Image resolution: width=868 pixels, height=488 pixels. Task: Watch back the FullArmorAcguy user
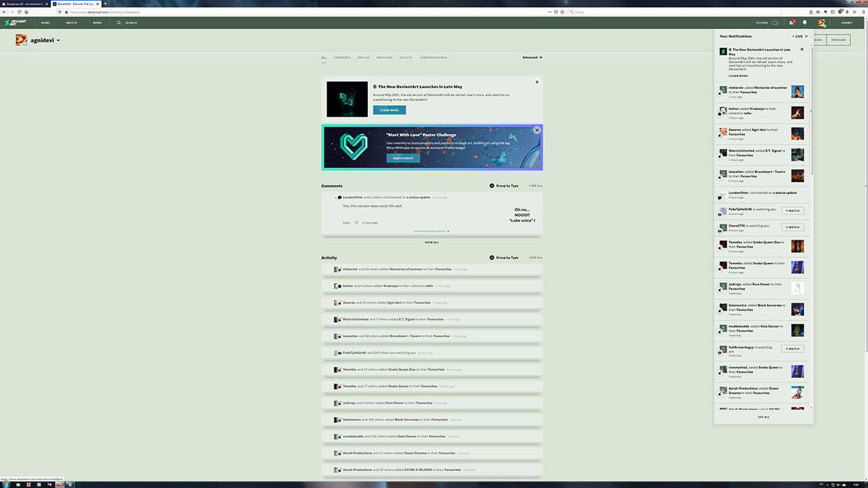(793, 349)
